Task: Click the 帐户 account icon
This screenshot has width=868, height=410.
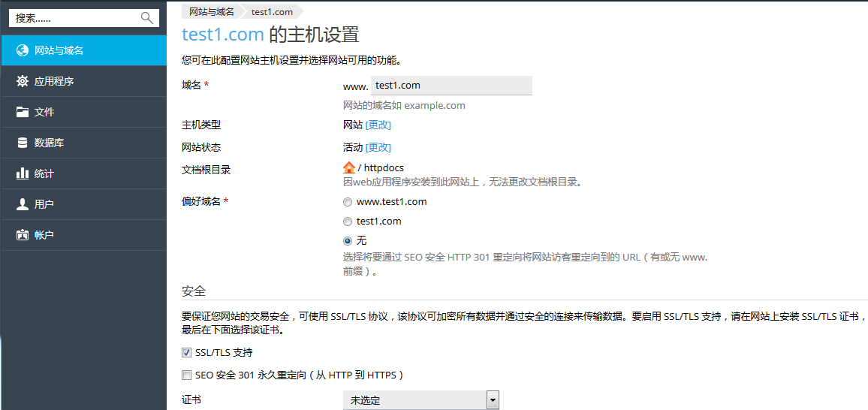Action: pyautogui.click(x=23, y=235)
